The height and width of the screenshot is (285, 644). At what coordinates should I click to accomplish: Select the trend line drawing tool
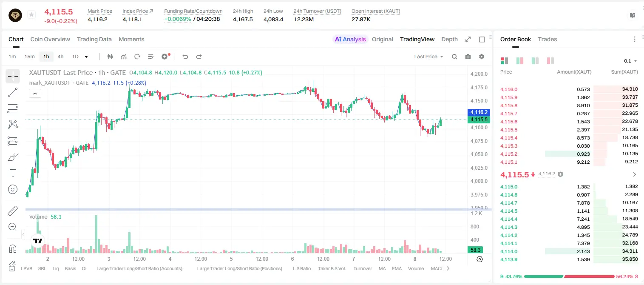click(x=13, y=92)
